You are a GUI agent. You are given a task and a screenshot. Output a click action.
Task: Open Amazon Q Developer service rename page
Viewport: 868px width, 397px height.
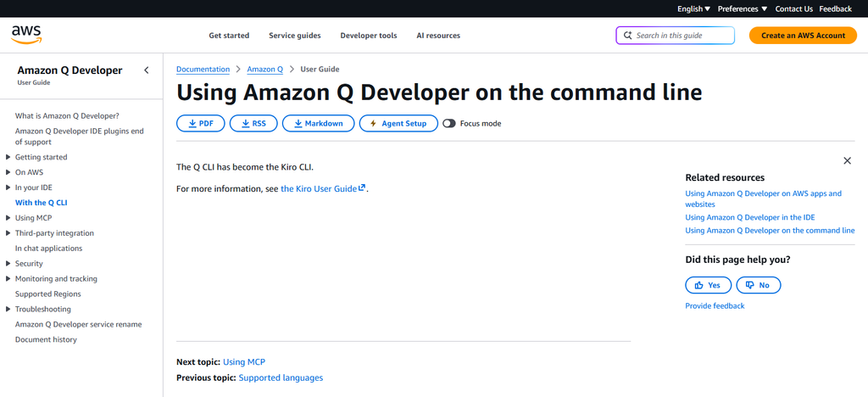pyautogui.click(x=78, y=324)
